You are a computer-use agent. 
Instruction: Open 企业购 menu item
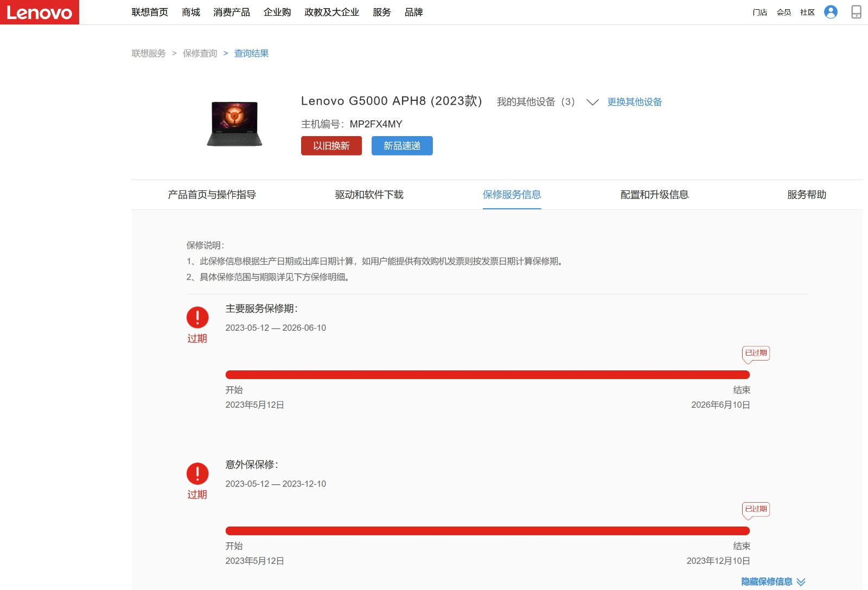click(x=277, y=12)
